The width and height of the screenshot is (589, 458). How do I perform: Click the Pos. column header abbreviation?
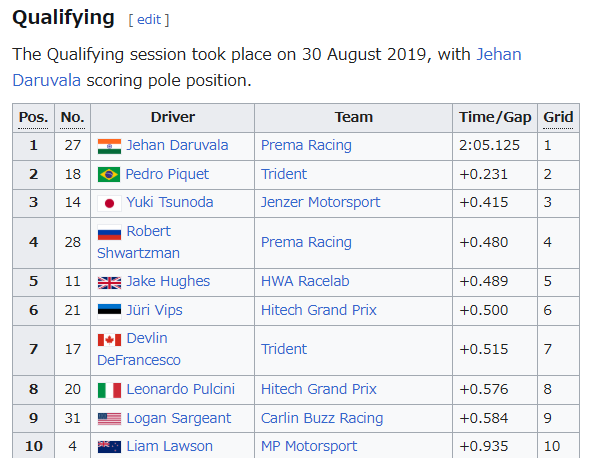33,118
